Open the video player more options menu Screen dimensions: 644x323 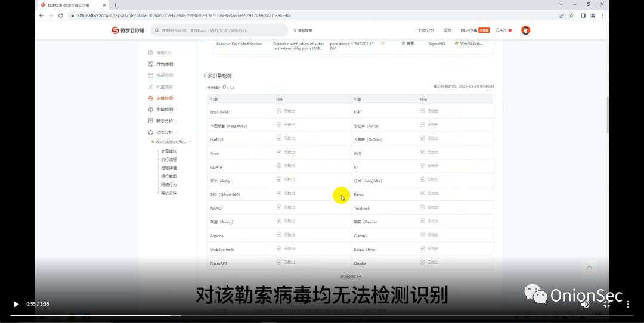point(628,304)
